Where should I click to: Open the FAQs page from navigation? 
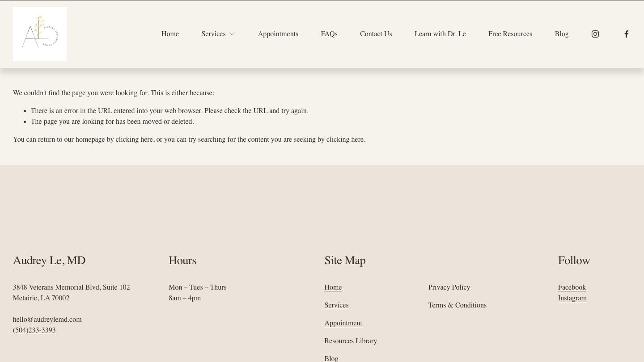pyautogui.click(x=329, y=34)
